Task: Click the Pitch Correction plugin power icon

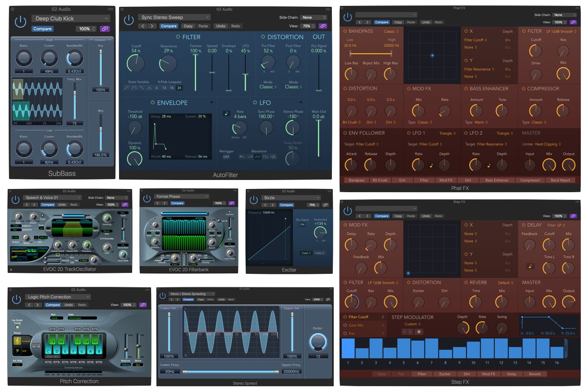Action: (x=17, y=299)
